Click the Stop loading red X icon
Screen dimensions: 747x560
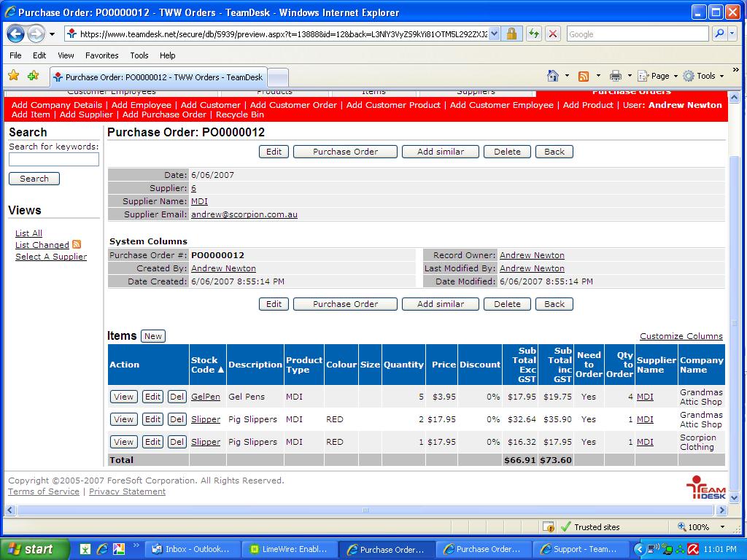[x=553, y=34]
